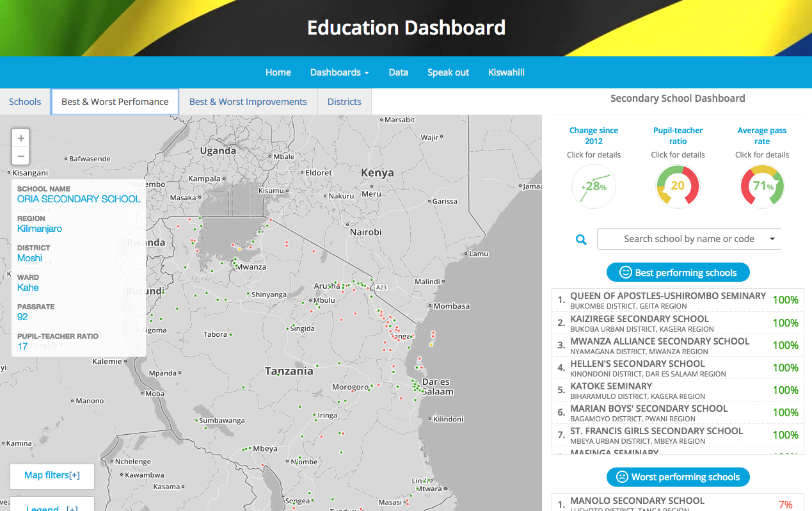Viewport: 812px width, 511px height.
Task: Click Pupil-teacher ratio heading link
Action: [678, 136]
